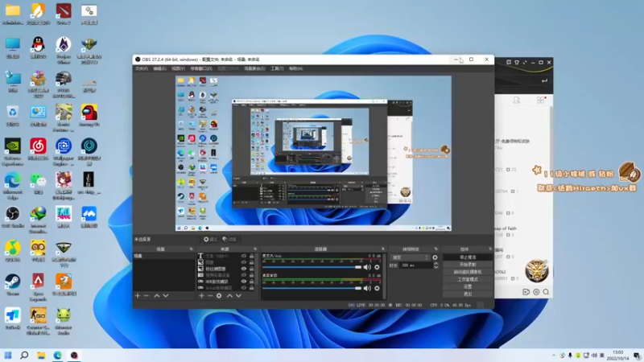
Task: Increase transition duration with up stepper arrow
Action: pyautogui.click(x=436, y=264)
